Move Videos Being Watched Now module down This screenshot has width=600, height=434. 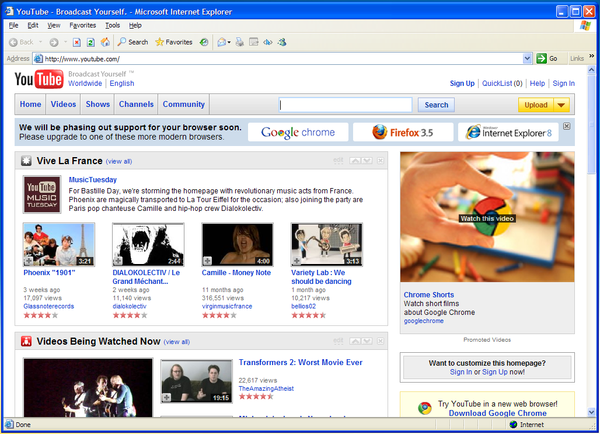pos(367,341)
